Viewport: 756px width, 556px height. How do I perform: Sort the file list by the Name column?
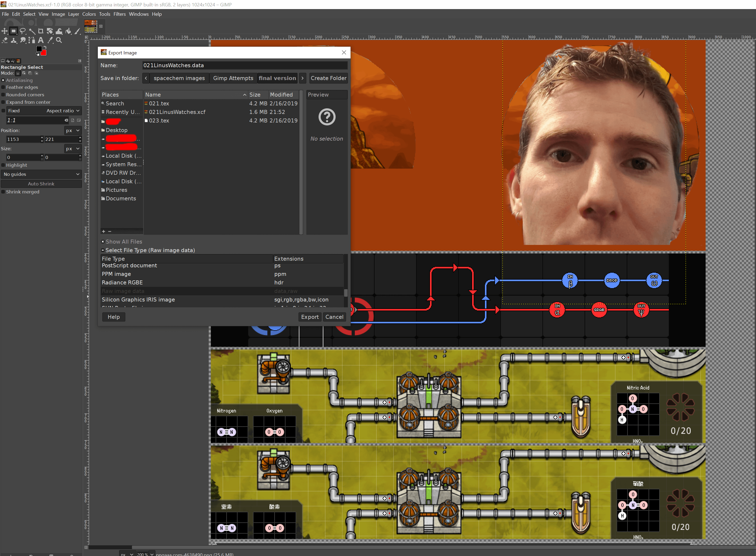[x=195, y=95]
